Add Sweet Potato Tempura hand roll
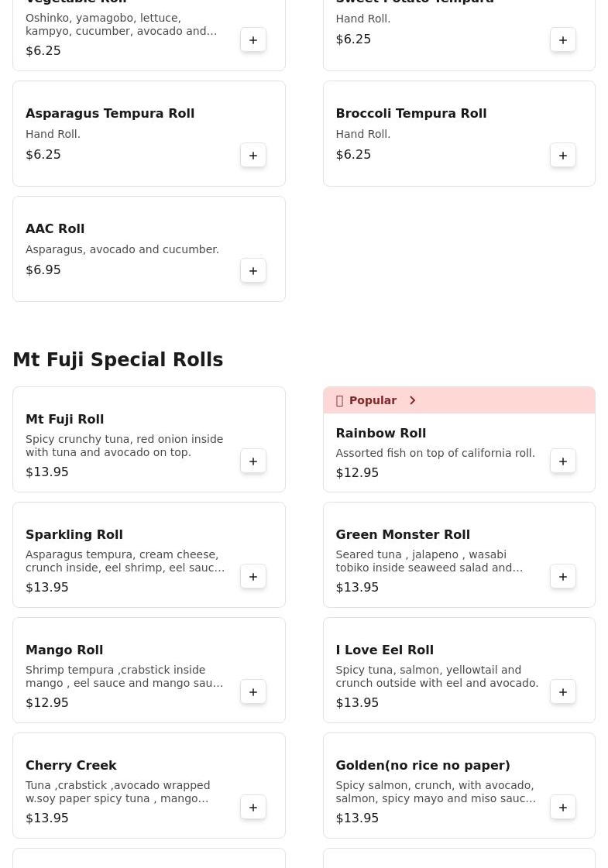The width and height of the screenshot is (608, 868). 563,40
